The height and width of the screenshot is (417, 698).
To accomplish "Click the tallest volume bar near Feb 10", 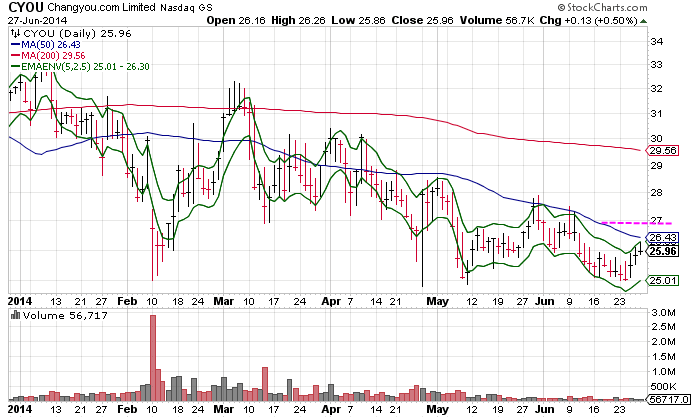I will (153, 358).
